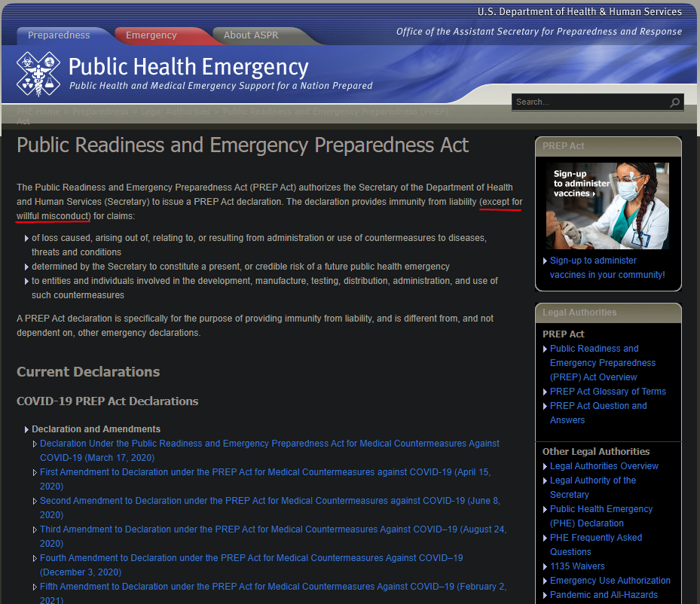Open the Preparedness tab
This screenshot has height=604, width=700.
tap(59, 35)
